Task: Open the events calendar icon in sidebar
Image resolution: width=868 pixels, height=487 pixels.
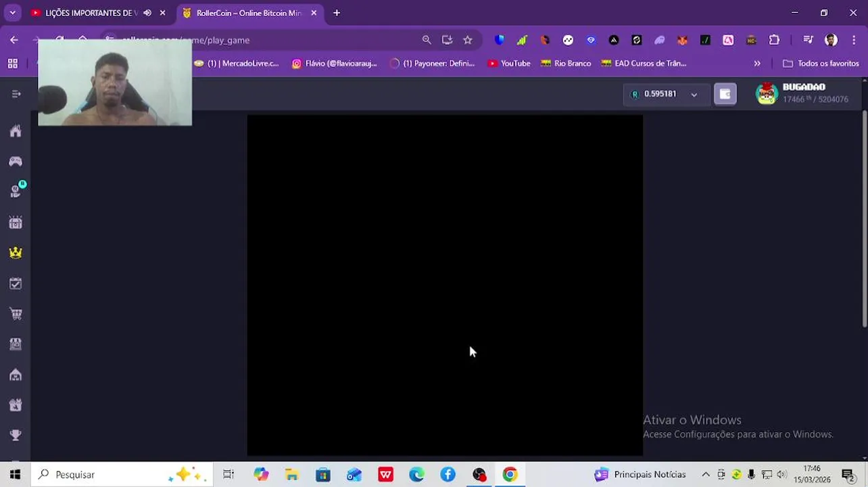Action: (16, 223)
